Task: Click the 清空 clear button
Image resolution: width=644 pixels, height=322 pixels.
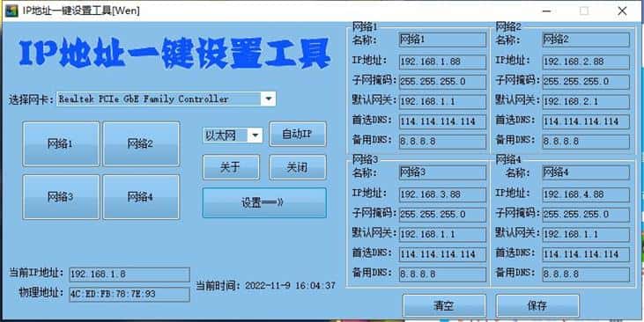Action: click(x=444, y=306)
